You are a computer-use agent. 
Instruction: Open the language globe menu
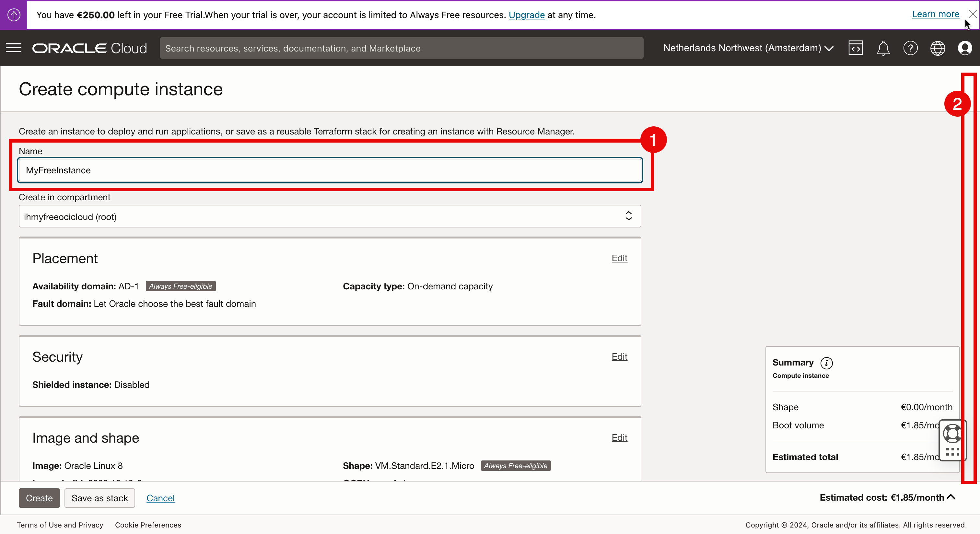(938, 48)
